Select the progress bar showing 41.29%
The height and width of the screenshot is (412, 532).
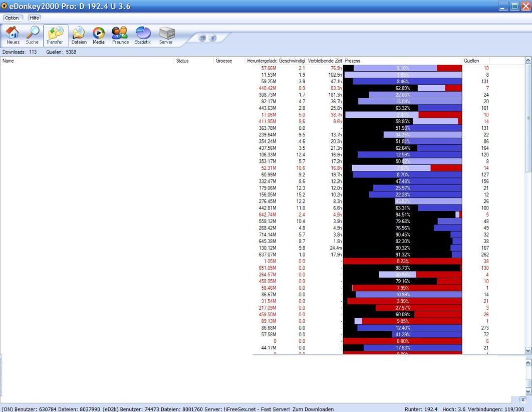pos(403,334)
